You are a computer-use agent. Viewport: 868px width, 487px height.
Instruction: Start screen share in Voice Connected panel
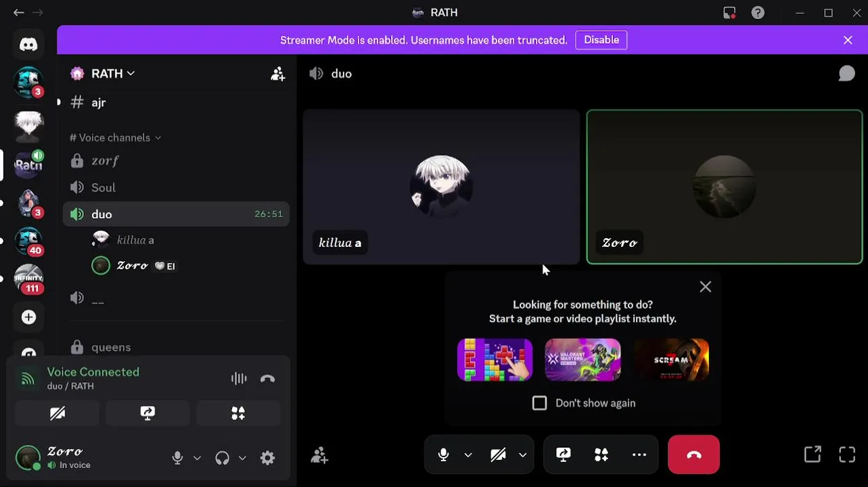(147, 413)
